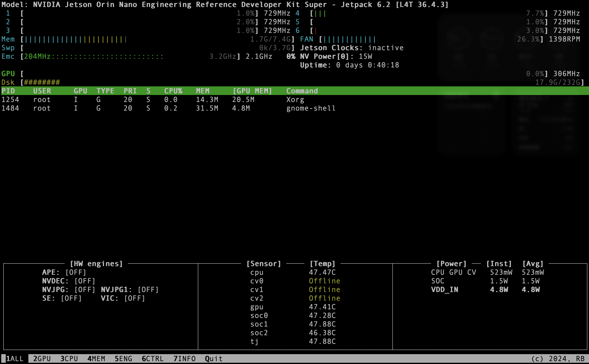
Task: Click the cv2 sensor Offline status
Action: [325, 299]
